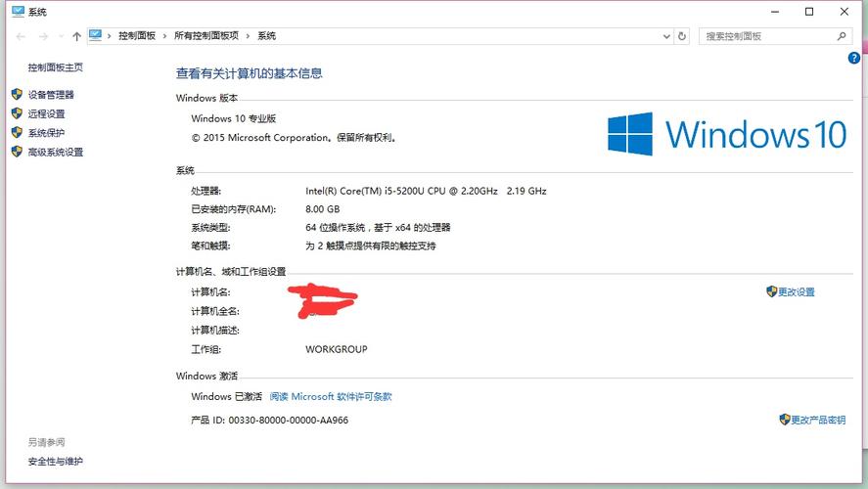Open help with the question mark icon
Viewport: 868px width, 489px height.
tap(853, 58)
